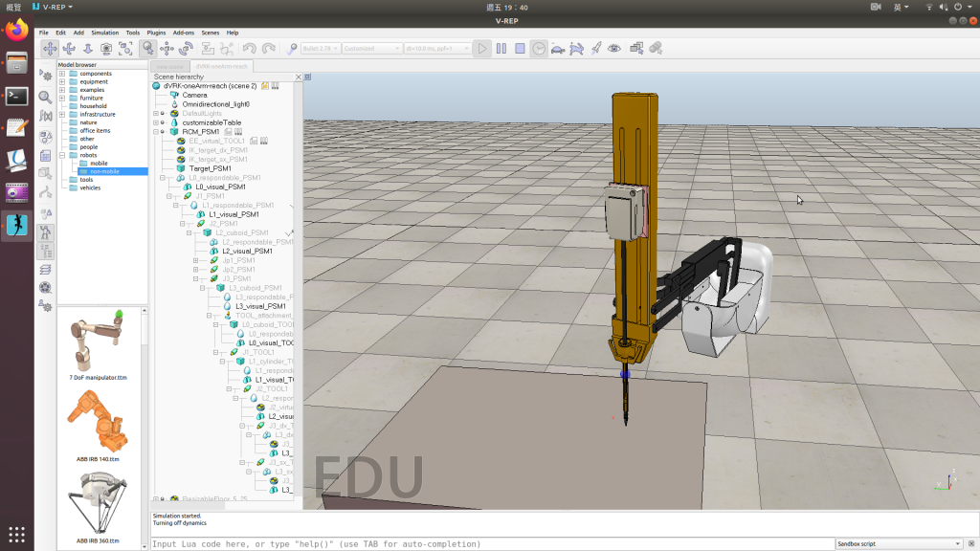The height and width of the screenshot is (551, 980).
Task: Open layers sidebar icon
Action: pyautogui.click(x=46, y=270)
